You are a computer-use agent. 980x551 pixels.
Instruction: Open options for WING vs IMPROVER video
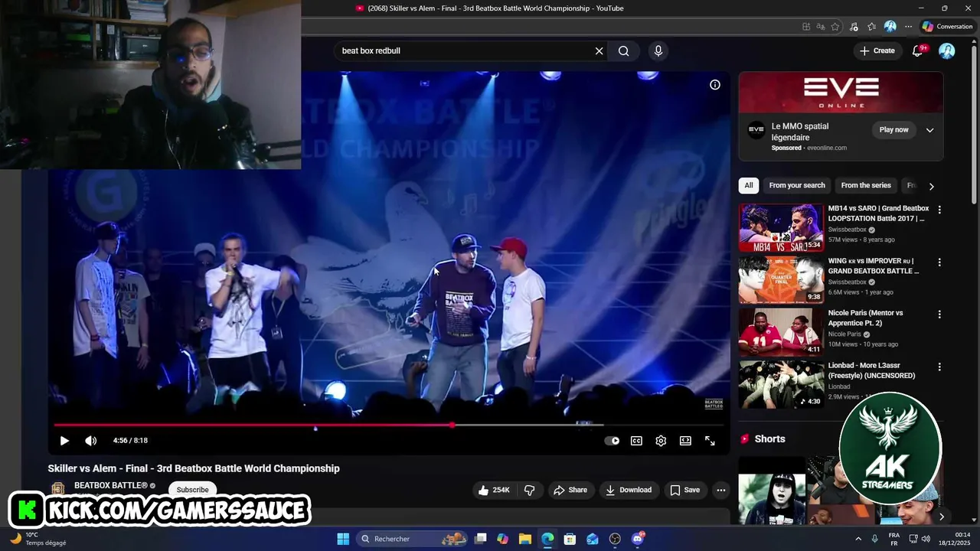point(939,262)
